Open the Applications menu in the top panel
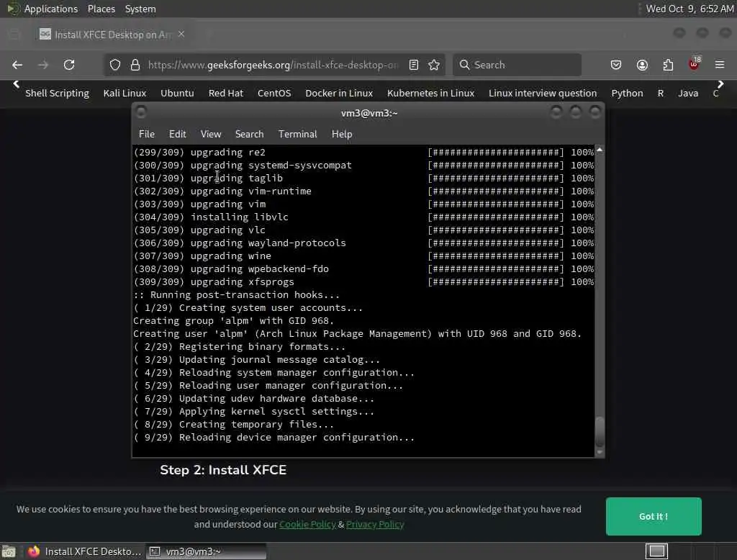The width and height of the screenshot is (737, 560). 51,9
